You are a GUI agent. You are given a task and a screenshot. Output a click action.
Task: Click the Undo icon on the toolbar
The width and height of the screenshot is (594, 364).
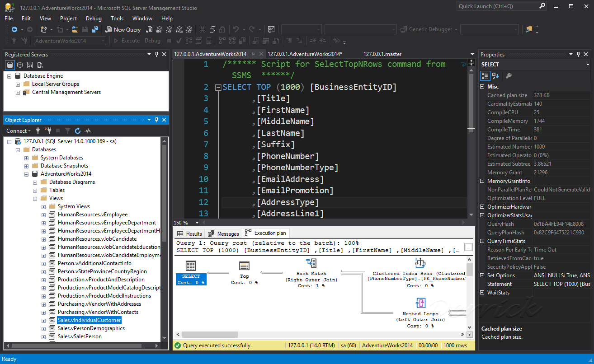tap(236, 29)
